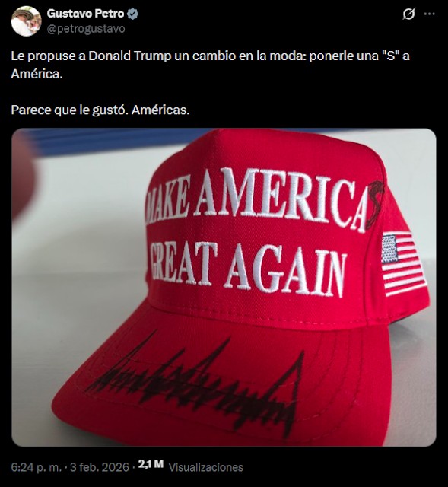Open the three-dot more options menu
Viewport: 448px width, 487px height.
(430, 14)
